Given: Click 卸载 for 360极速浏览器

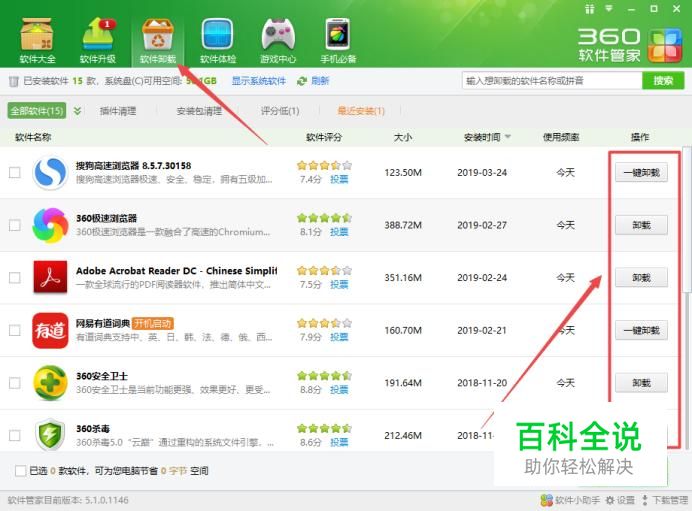Looking at the screenshot, I should point(641,225).
